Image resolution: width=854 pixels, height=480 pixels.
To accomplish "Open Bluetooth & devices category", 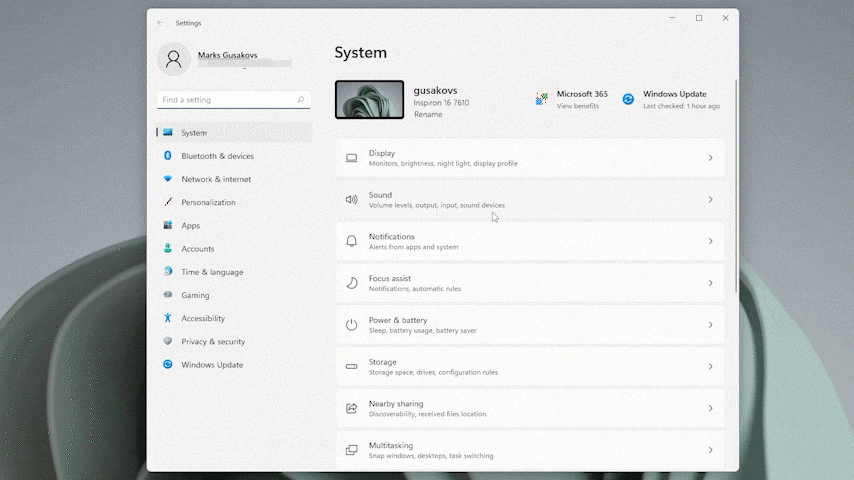I will [234, 156].
